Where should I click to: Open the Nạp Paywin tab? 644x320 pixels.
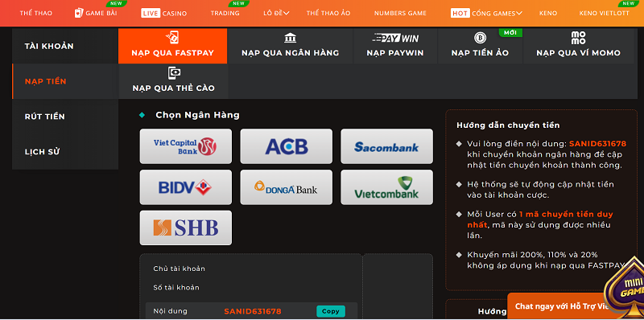pos(395,46)
